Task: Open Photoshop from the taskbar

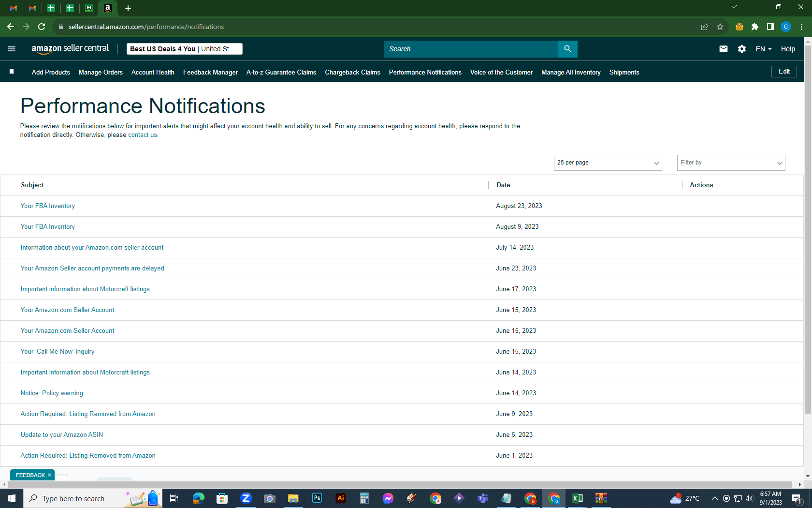Action: point(317,498)
